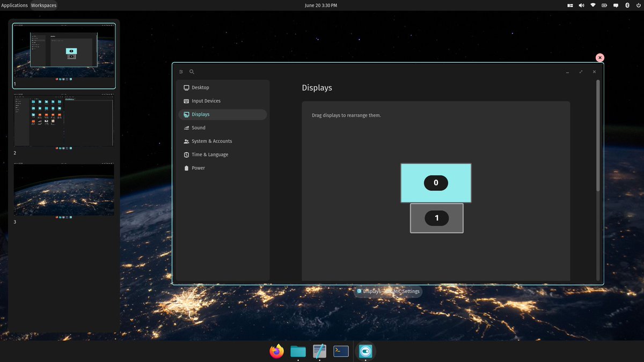The height and width of the screenshot is (362, 644).
Task: Go to Time & Language settings
Action: click(x=222, y=154)
